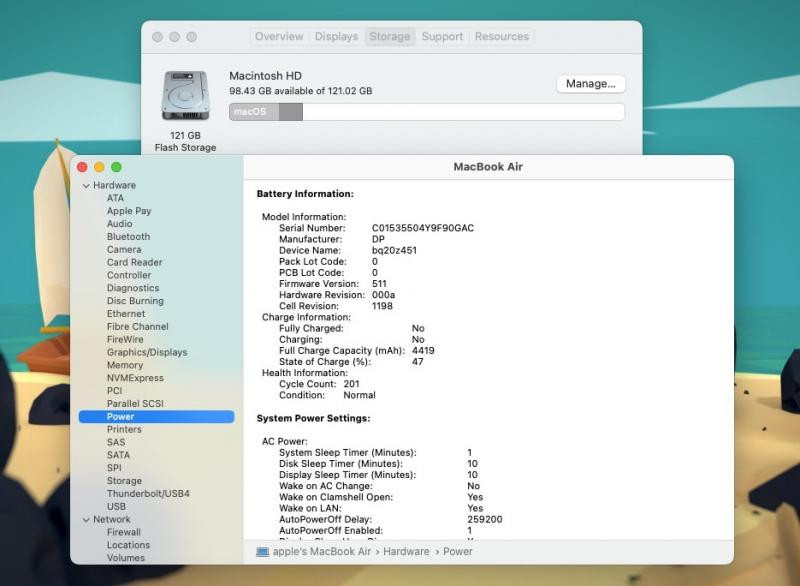Click the Condition value Normal
The height and width of the screenshot is (586, 800).
[x=360, y=395]
